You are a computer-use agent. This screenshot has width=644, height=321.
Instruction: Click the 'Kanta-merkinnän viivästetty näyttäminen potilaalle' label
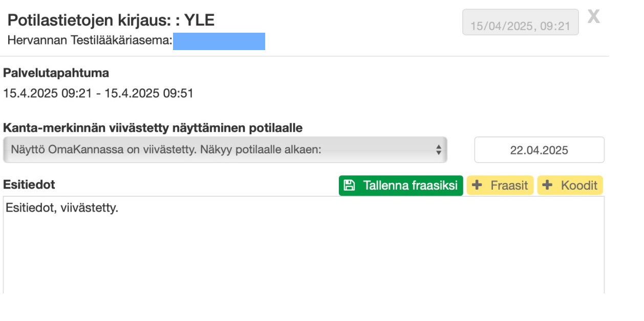coord(153,128)
